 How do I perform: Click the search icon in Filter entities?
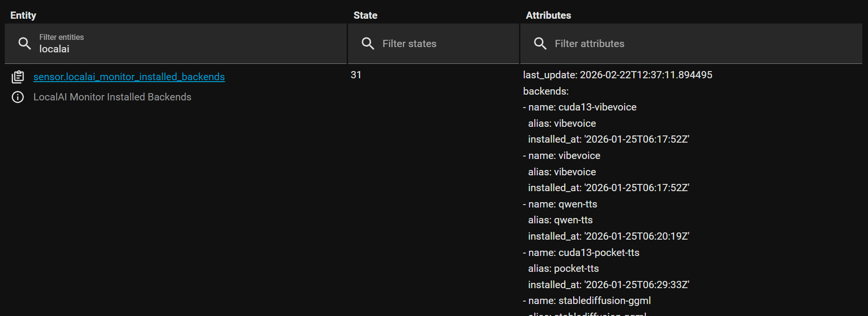[x=24, y=44]
